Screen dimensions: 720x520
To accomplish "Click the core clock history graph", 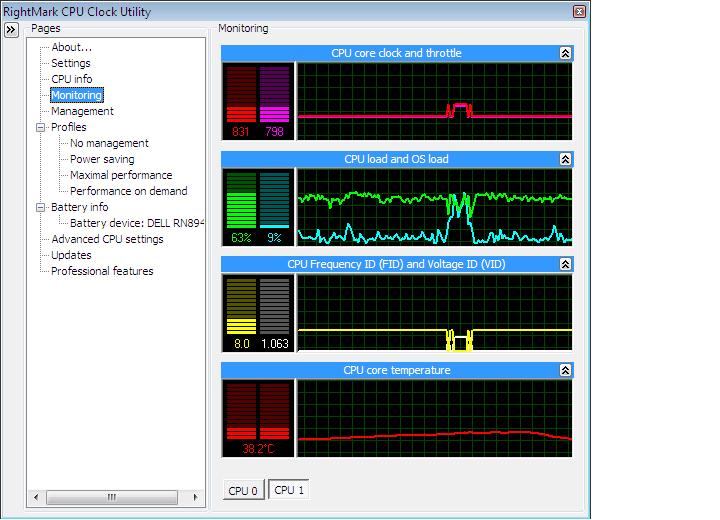I will pos(434,101).
